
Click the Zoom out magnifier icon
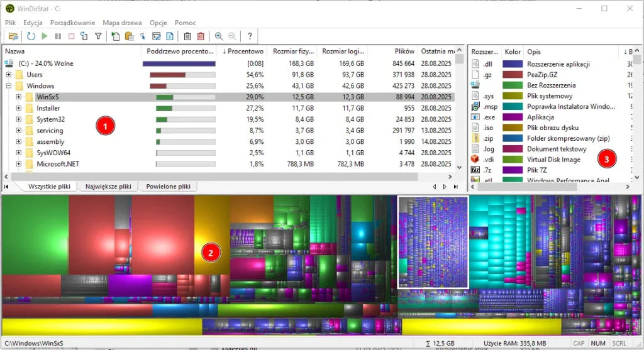click(233, 36)
